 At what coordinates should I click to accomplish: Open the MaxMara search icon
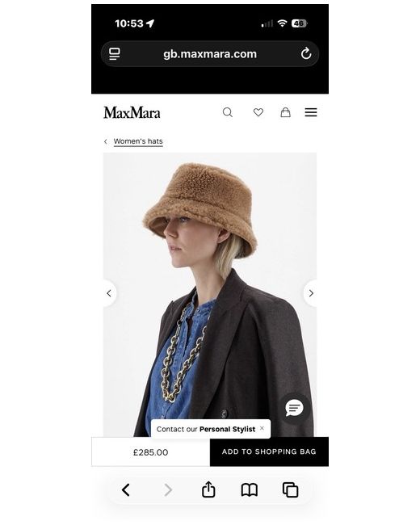point(228,112)
